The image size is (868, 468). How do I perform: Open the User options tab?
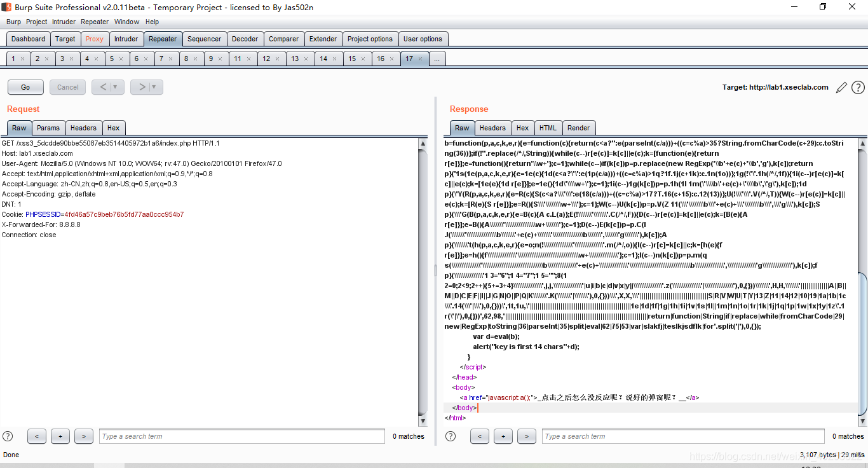(423, 39)
